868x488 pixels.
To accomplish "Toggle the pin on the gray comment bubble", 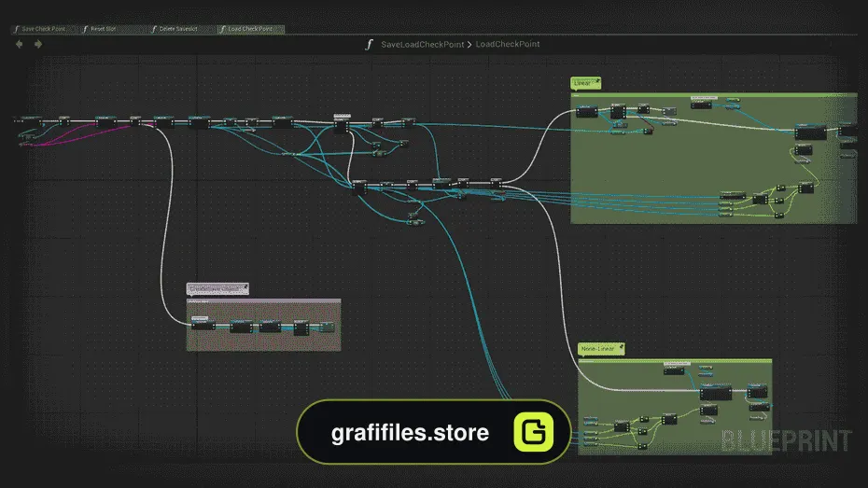I will (245, 286).
